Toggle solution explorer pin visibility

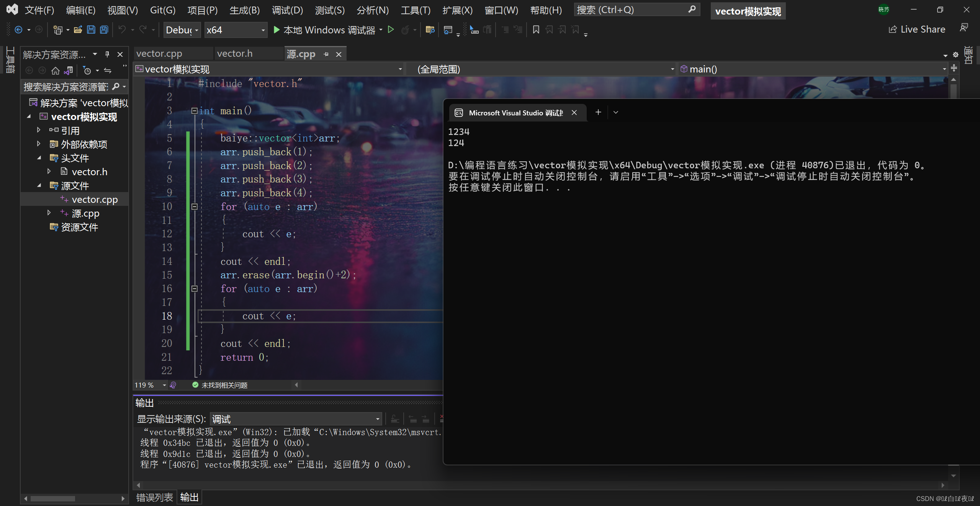pyautogui.click(x=110, y=54)
